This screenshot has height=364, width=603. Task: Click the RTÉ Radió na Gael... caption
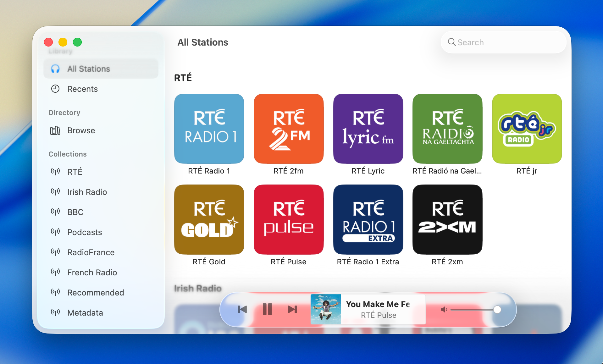(x=447, y=171)
